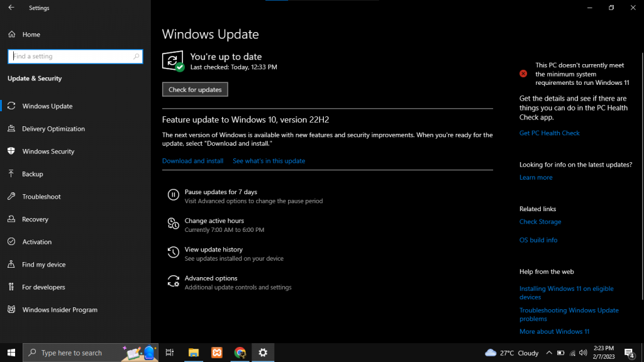Viewport: 644px width, 362px height.
Task: Click the Windows Insider Program icon
Action: (11, 309)
